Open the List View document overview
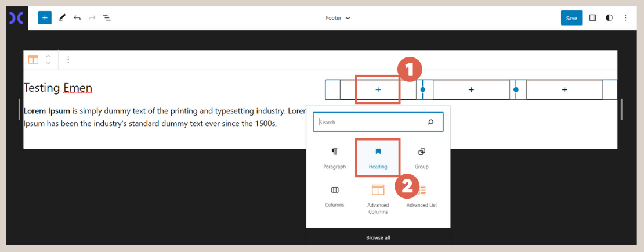Screen dimensions: 644x252 point(107,18)
